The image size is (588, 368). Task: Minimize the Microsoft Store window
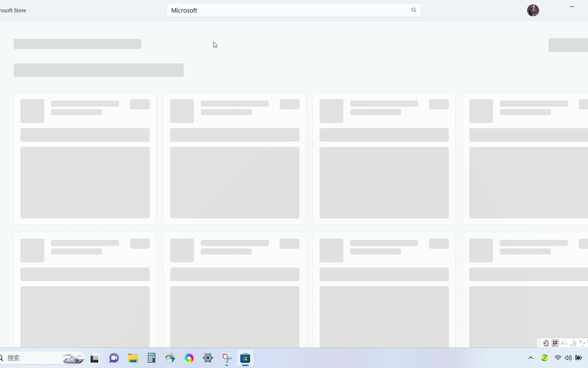[572, 6]
